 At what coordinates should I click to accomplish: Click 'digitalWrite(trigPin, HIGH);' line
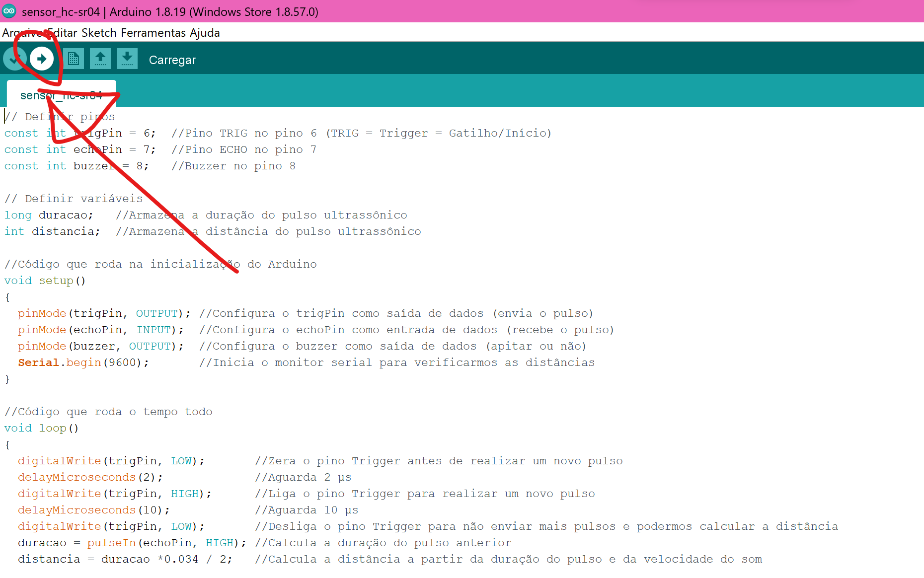(115, 494)
